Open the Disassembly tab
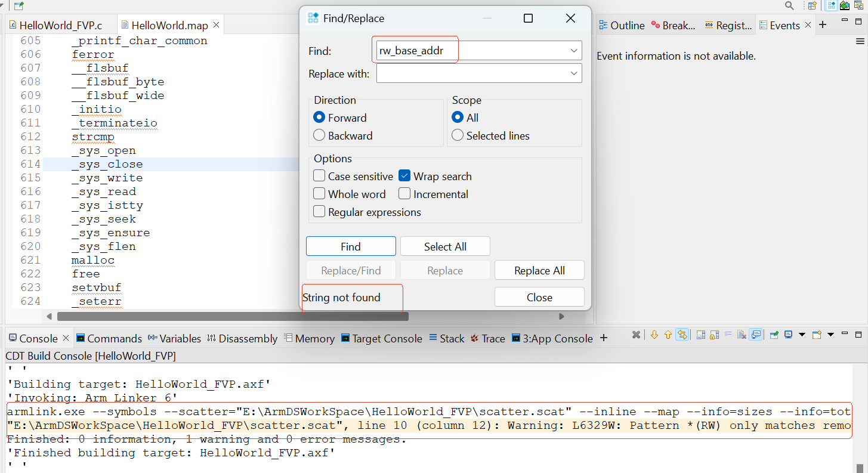Image resolution: width=868 pixels, height=473 pixels. tap(242, 339)
